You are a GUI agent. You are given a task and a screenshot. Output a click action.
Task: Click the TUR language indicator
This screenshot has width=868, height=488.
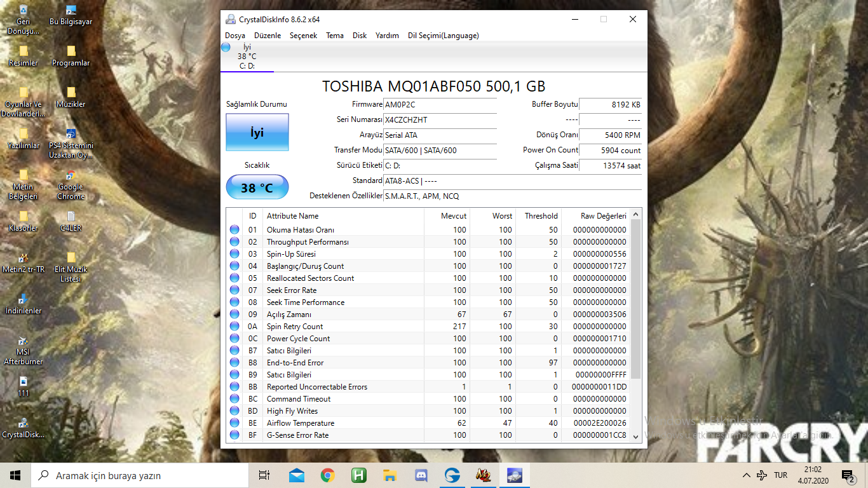[x=781, y=475]
